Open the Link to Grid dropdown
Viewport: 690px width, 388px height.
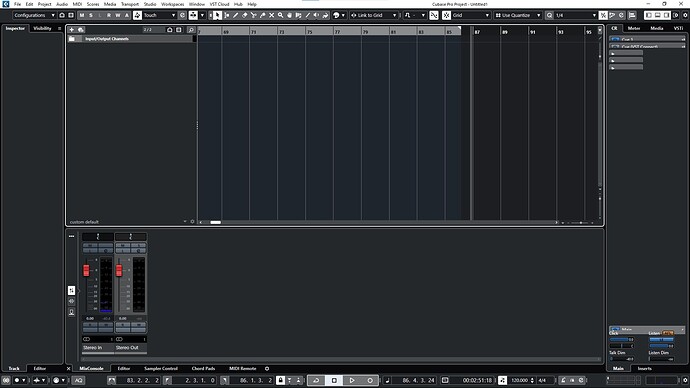[374, 15]
